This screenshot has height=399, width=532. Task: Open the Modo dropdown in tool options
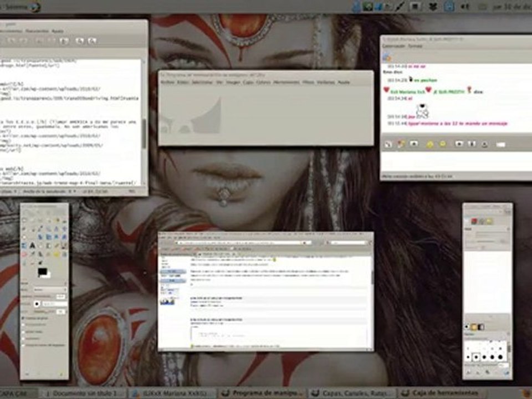point(50,290)
